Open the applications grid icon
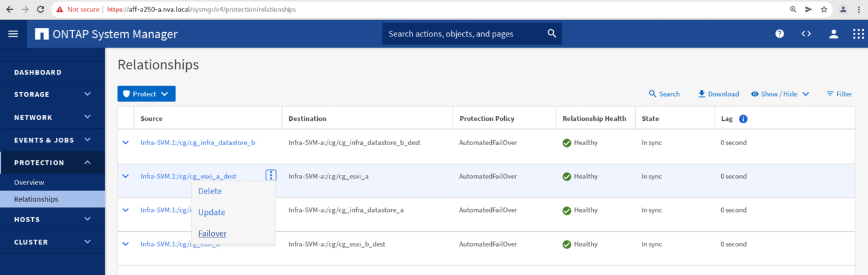This screenshot has height=275, width=868. pyautogui.click(x=858, y=34)
